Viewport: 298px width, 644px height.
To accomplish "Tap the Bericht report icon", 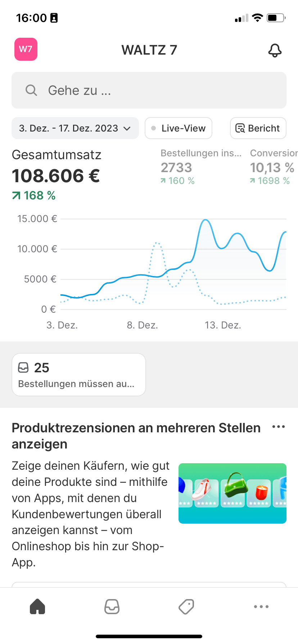I will click(240, 128).
